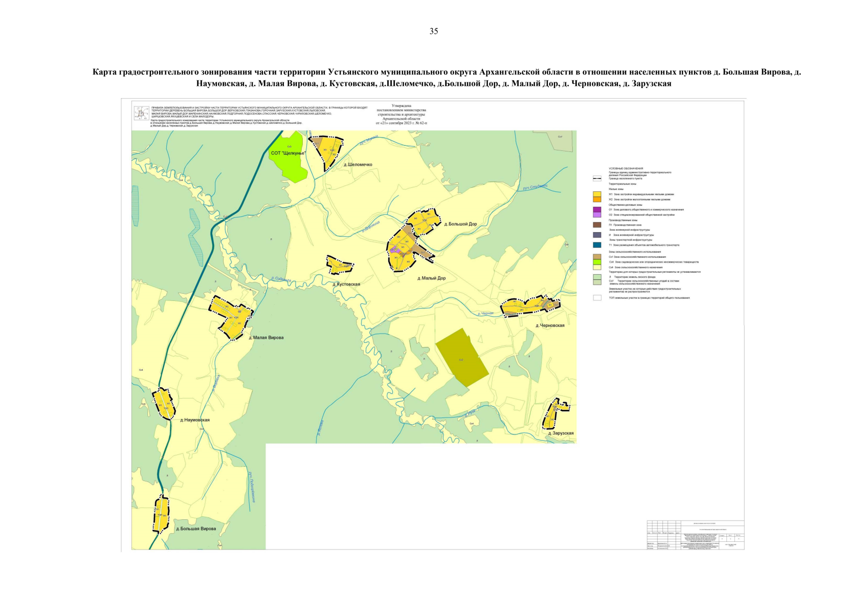The width and height of the screenshot is (868, 614).
Task: Click the д. Черновская village label
Action: pyautogui.click(x=550, y=325)
